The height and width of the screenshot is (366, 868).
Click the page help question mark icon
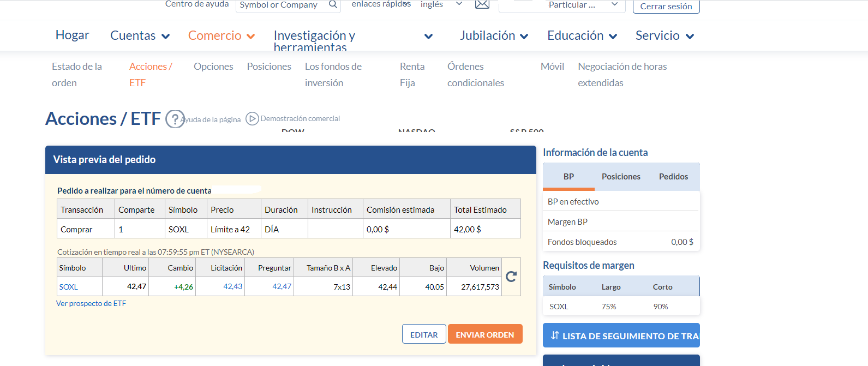click(175, 119)
